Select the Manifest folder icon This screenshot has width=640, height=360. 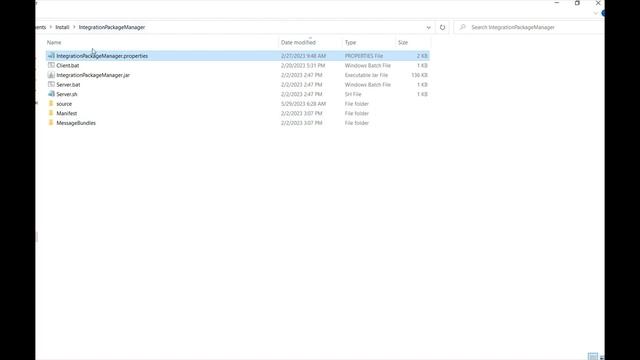51,113
